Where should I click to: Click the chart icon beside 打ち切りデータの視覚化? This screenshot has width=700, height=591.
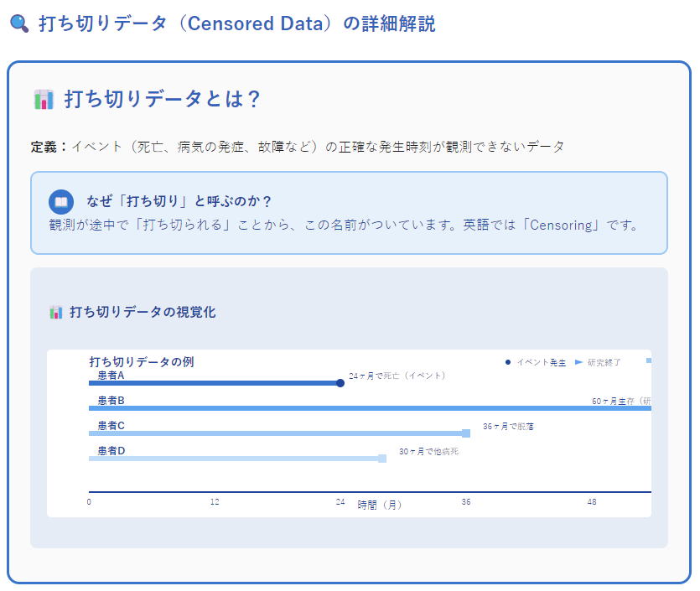56,312
